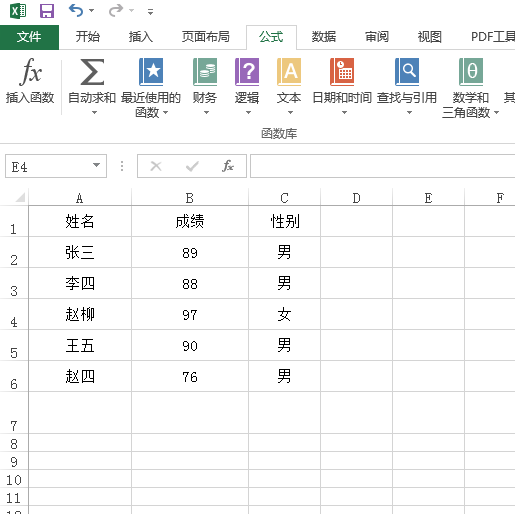Select row 7 header
Viewport: 515px width, 514px height.
[14, 413]
